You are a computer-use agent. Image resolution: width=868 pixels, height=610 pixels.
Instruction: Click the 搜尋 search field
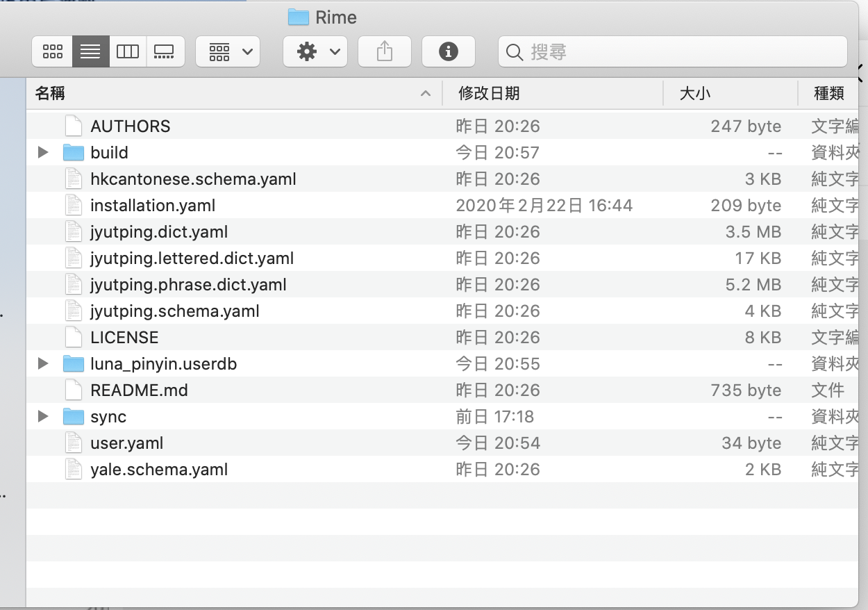(x=672, y=51)
